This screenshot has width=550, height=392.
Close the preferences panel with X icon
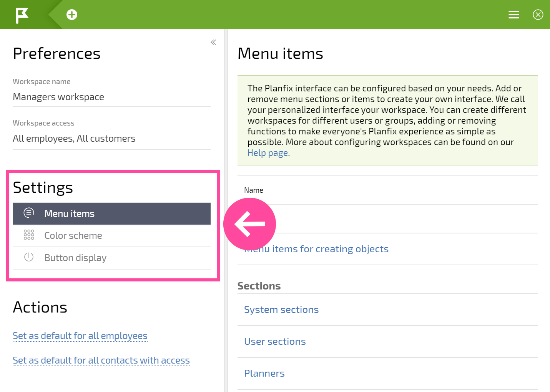[538, 15]
